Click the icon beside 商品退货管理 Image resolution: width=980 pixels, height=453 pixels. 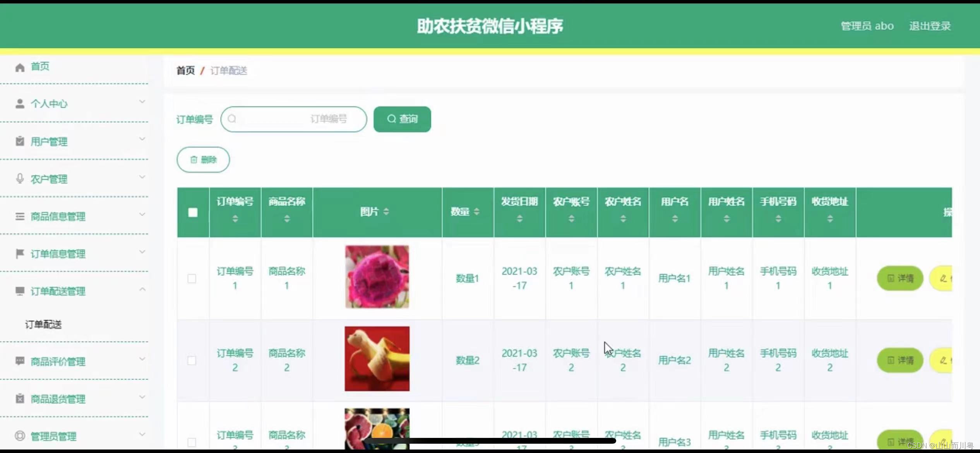pos(20,398)
